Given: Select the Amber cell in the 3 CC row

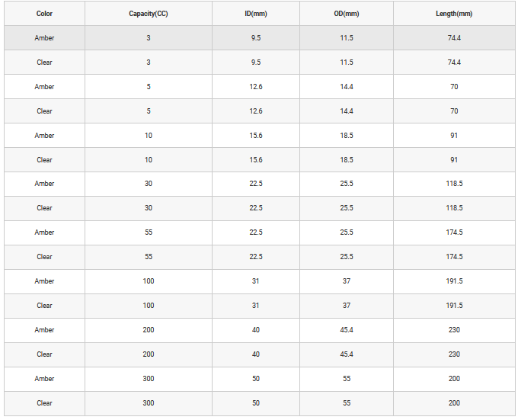Looking at the screenshot, I should 44,38.
